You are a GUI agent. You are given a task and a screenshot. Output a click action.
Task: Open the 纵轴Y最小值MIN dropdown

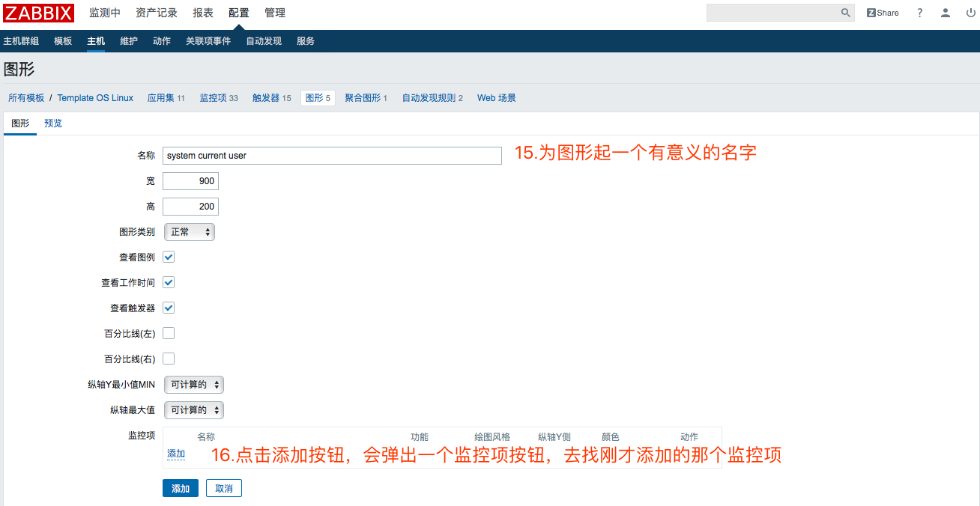click(x=194, y=385)
